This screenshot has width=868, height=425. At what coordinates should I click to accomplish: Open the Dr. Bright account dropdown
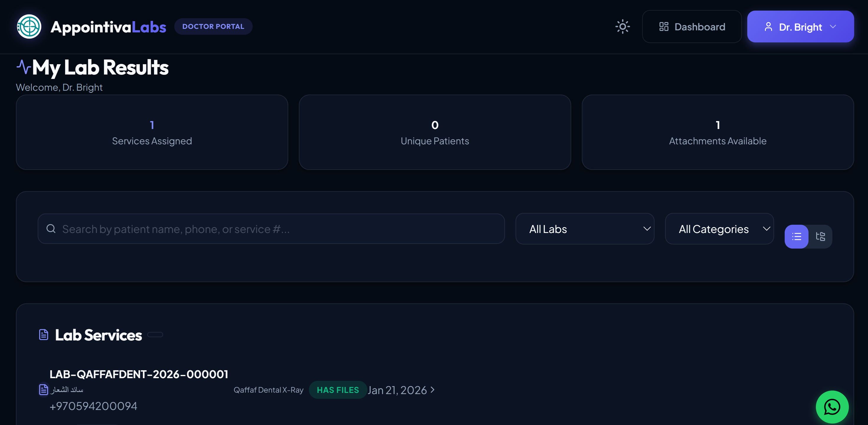coord(800,27)
